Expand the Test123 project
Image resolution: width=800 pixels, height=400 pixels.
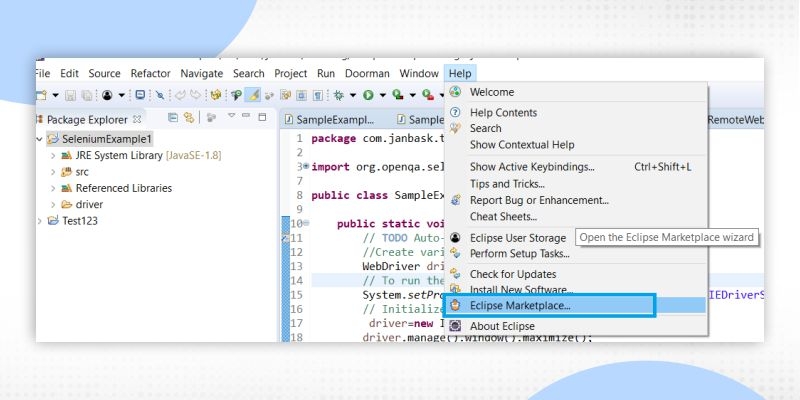pos(39,220)
